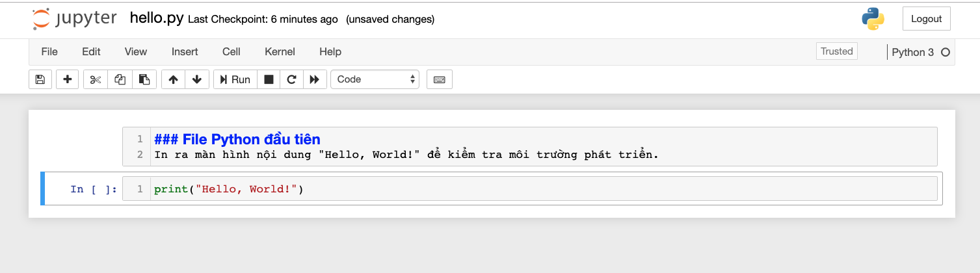
Task: Click the Logout button
Action: pyautogui.click(x=927, y=19)
